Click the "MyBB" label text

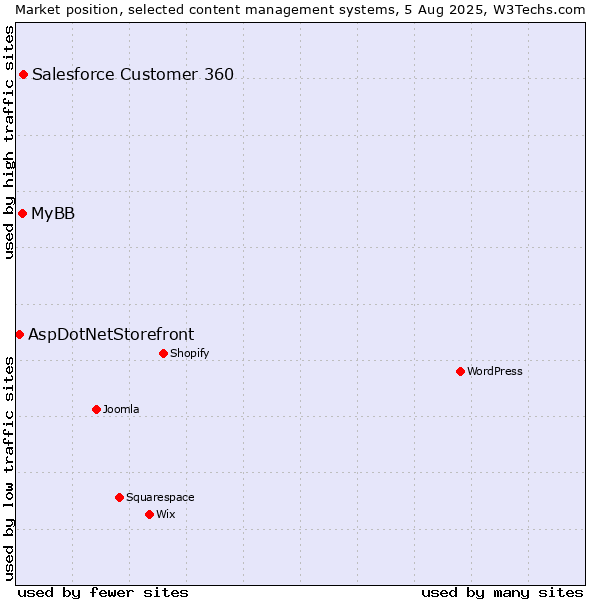[x=53, y=214]
